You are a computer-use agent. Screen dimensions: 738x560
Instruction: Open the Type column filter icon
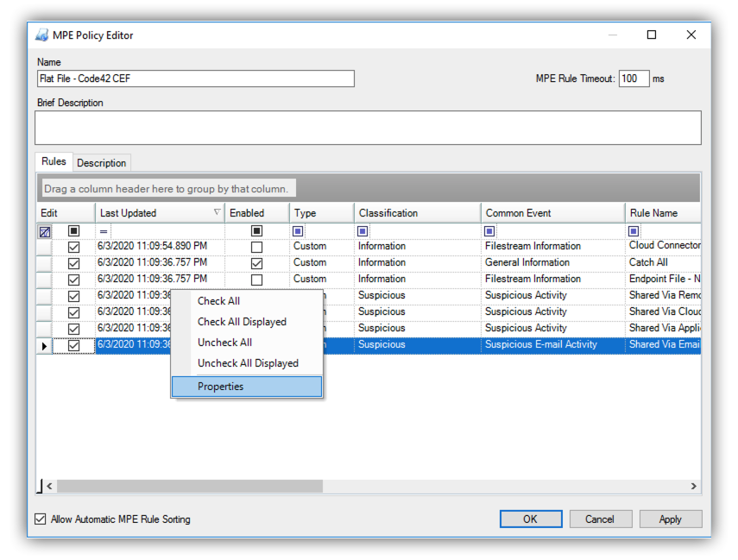[298, 231]
